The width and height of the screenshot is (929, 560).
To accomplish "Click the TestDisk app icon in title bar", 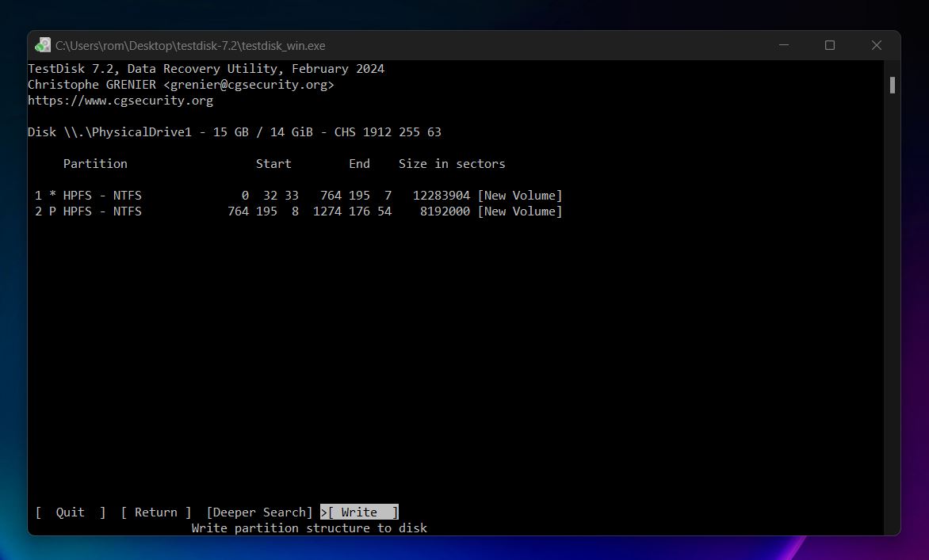I will tap(43, 46).
